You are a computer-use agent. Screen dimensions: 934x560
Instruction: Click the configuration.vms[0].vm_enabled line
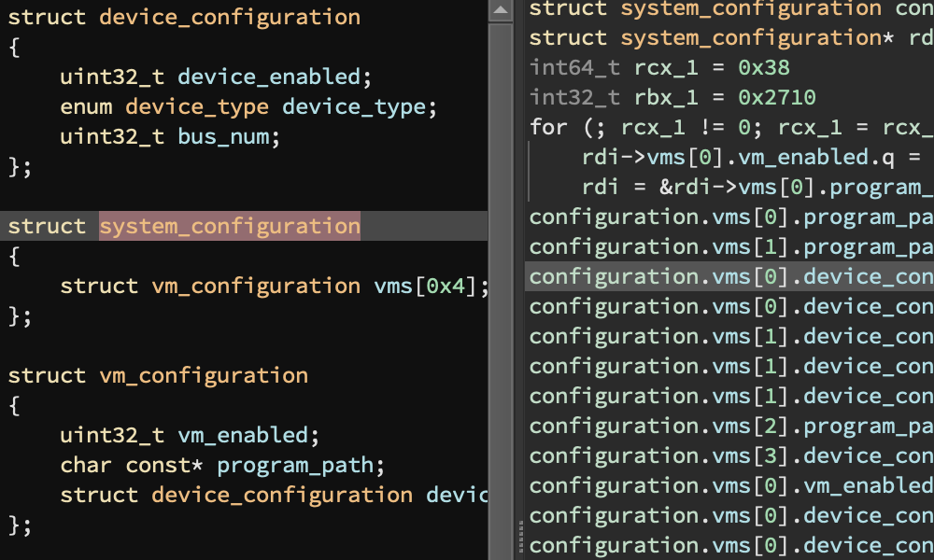pyautogui.click(x=731, y=485)
